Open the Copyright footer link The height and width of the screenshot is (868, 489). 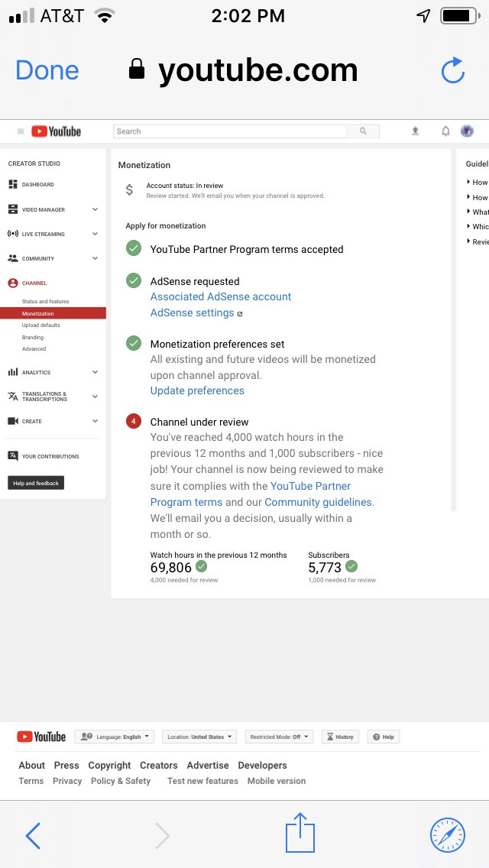pos(110,765)
